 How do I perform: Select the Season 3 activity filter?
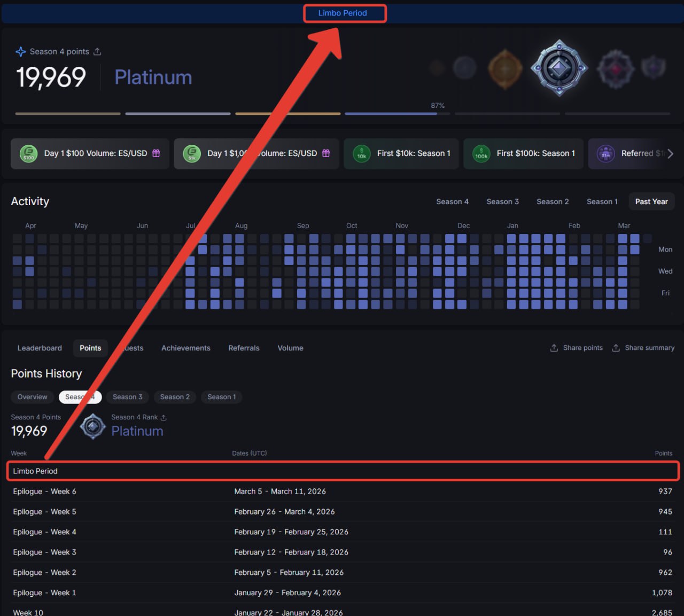click(x=502, y=201)
